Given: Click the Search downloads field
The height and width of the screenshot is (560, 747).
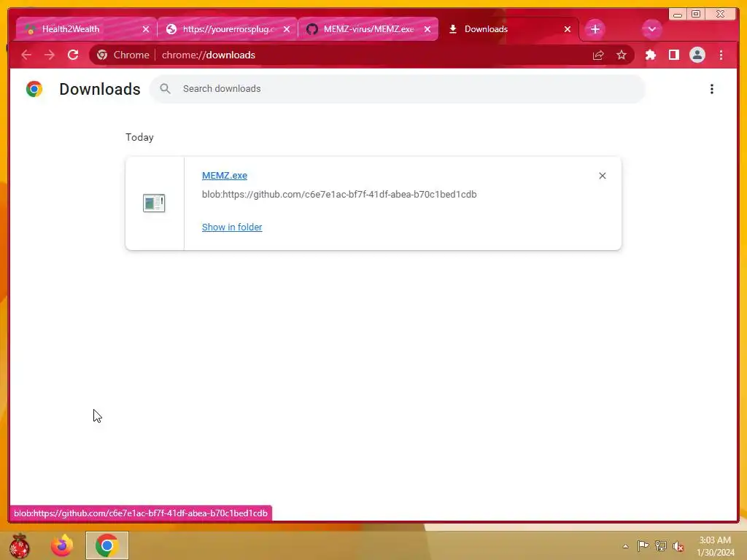Looking at the screenshot, I should click(x=398, y=88).
